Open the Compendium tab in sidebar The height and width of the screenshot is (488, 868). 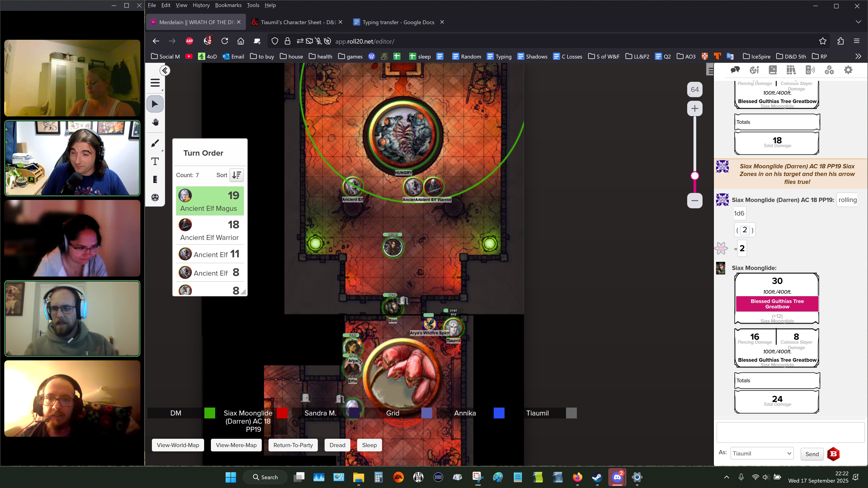791,70
